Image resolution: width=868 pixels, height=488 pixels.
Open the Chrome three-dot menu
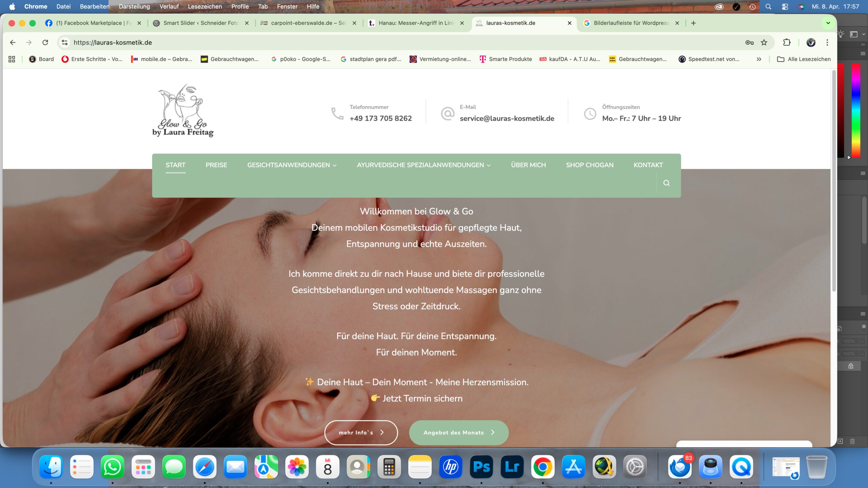(x=827, y=42)
